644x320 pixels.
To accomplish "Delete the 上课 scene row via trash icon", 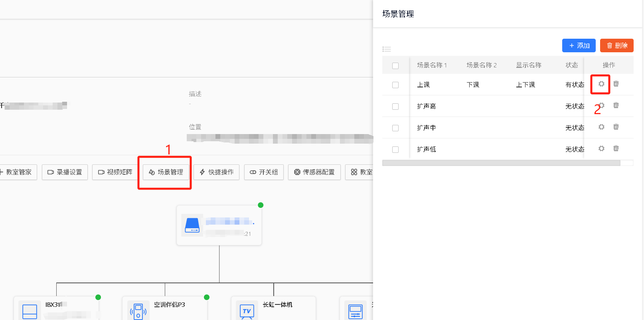I will [616, 84].
